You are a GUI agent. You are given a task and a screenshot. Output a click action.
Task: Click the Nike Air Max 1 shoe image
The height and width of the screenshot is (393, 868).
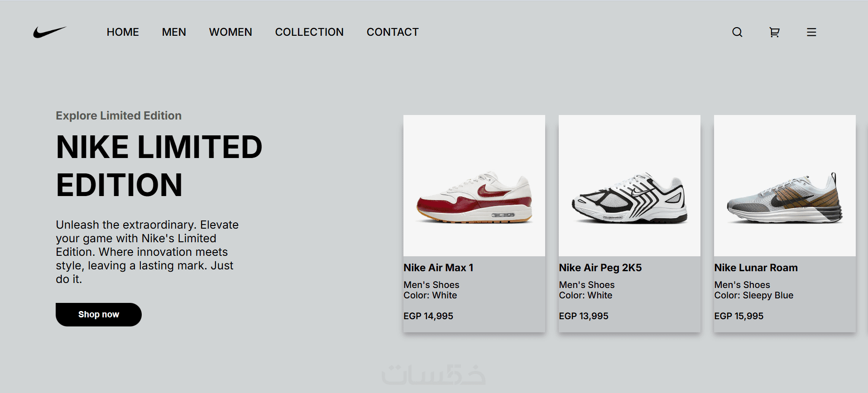(474, 186)
